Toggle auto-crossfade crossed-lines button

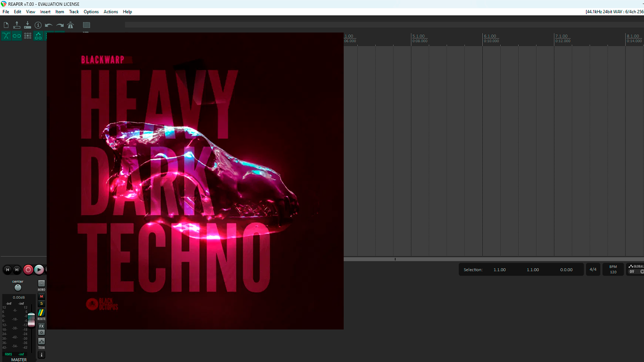point(6,36)
